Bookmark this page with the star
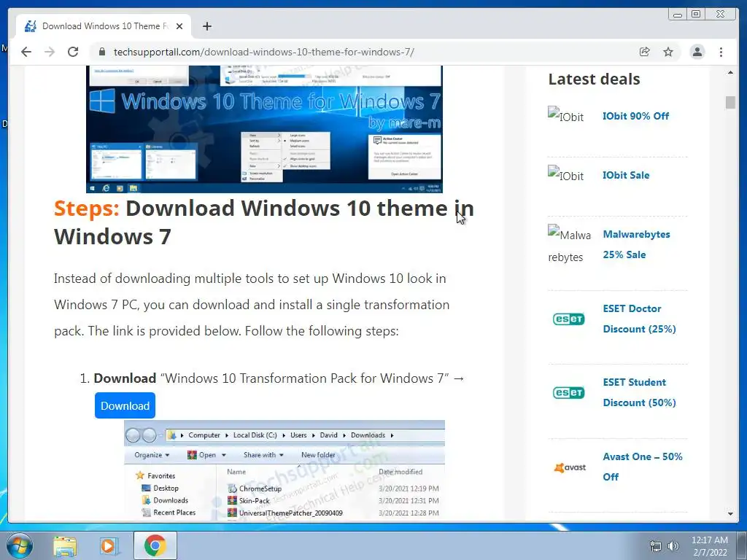The image size is (747, 560). pos(668,52)
